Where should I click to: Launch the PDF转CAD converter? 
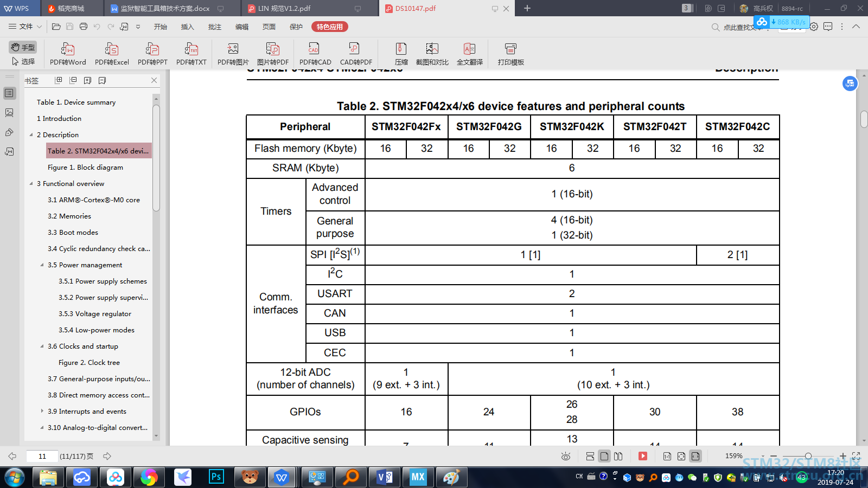(315, 54)
